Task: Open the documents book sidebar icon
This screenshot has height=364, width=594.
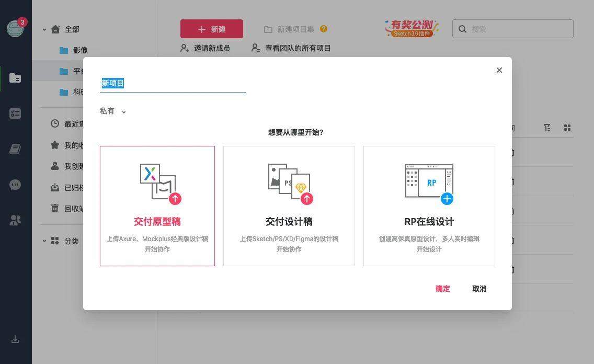Action: click(15, 149)
